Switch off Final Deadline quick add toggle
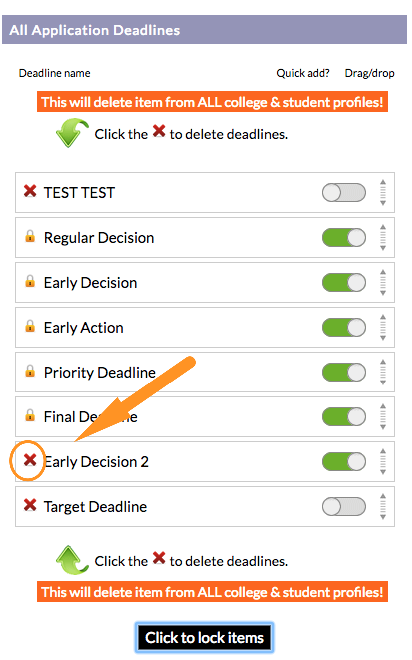 pyautogui.click(x=344, y=417)
